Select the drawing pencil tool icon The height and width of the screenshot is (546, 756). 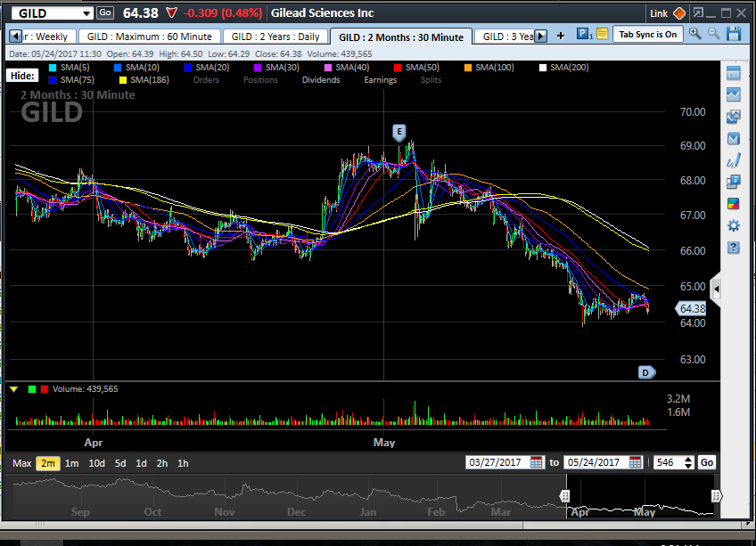(x=734, y=160)
